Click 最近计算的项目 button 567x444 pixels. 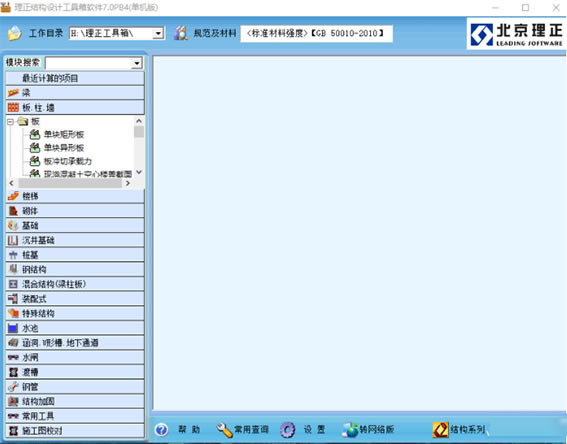point(75,78)
